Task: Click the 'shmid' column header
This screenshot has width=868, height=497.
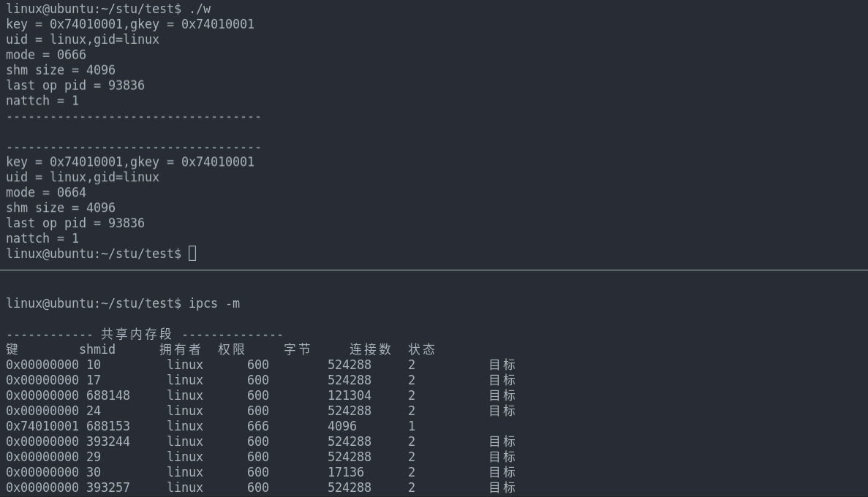Action: [97, 350]
